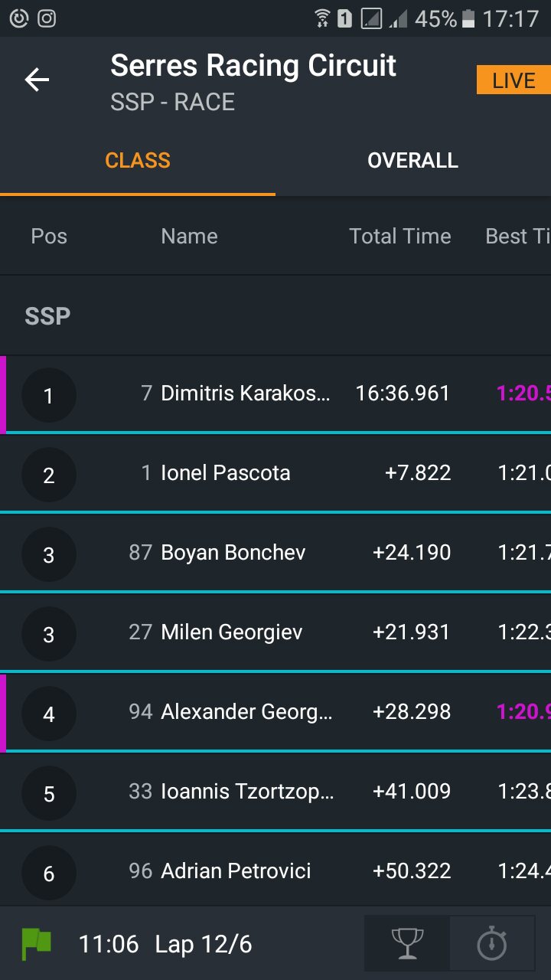551x980 pixels.
Task: Tap the back arrow icon
Action: point(37,80)
